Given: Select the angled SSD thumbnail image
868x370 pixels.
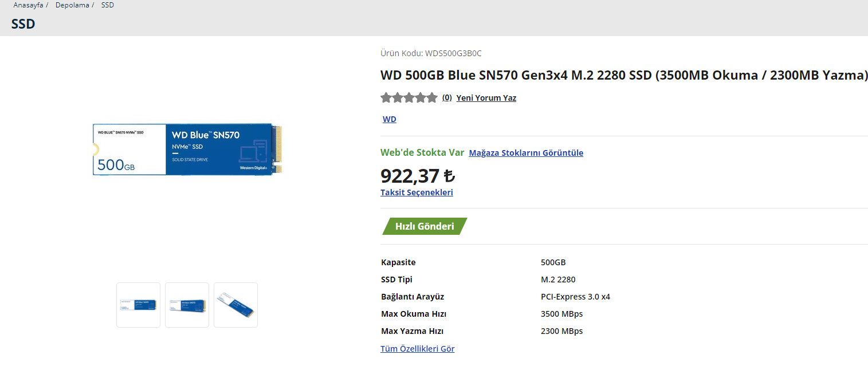Looking at the screenshot, I should coord(235,305).
